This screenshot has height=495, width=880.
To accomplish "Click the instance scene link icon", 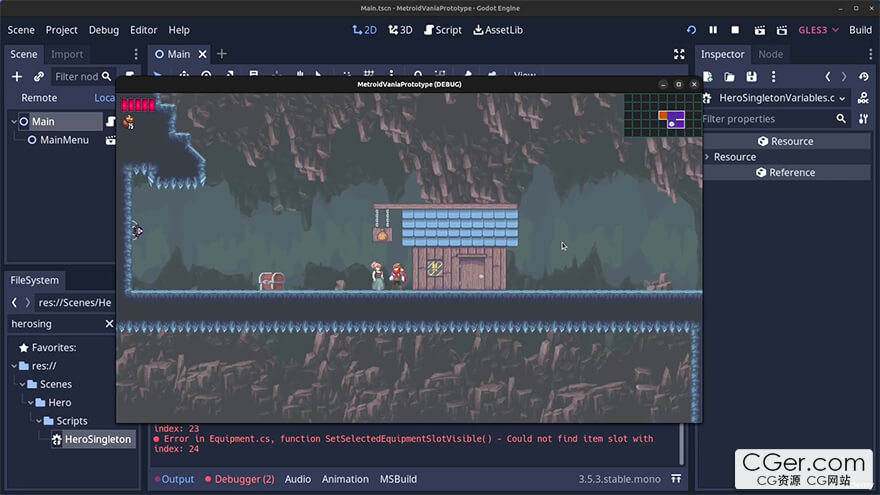I will pos(39,76).
